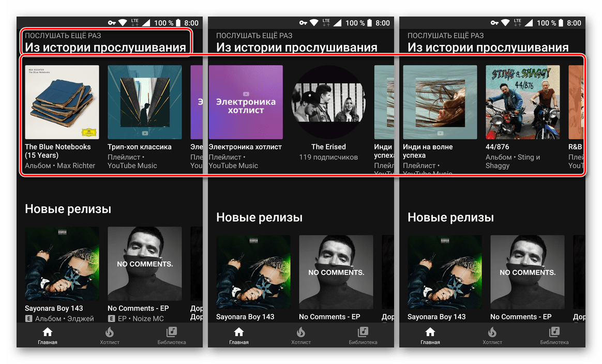Open Sayonara Boy 143 cover on right phone
Image resolution: width=602 pixels, height=364 pixels.
pos(445,272)
